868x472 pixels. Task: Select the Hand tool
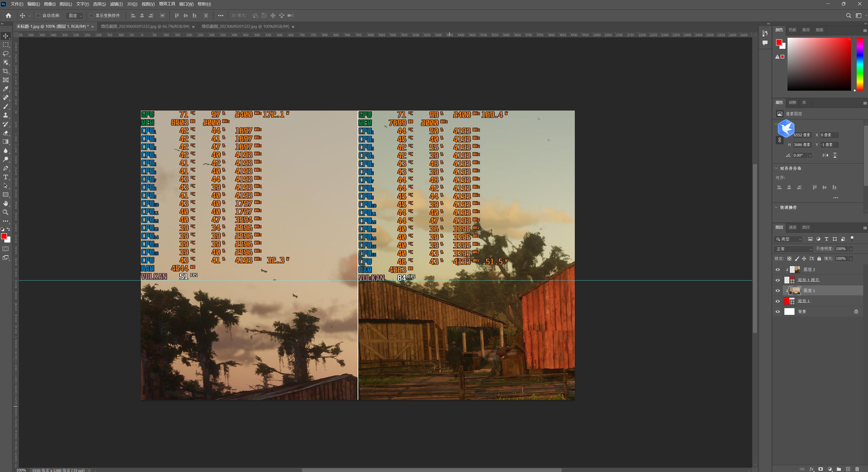(6, 203)
